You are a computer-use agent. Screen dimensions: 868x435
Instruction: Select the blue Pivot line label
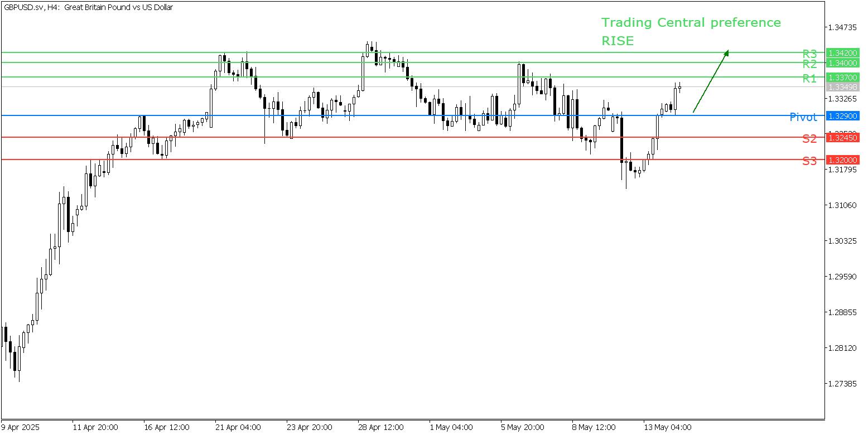tap(803, 117)
